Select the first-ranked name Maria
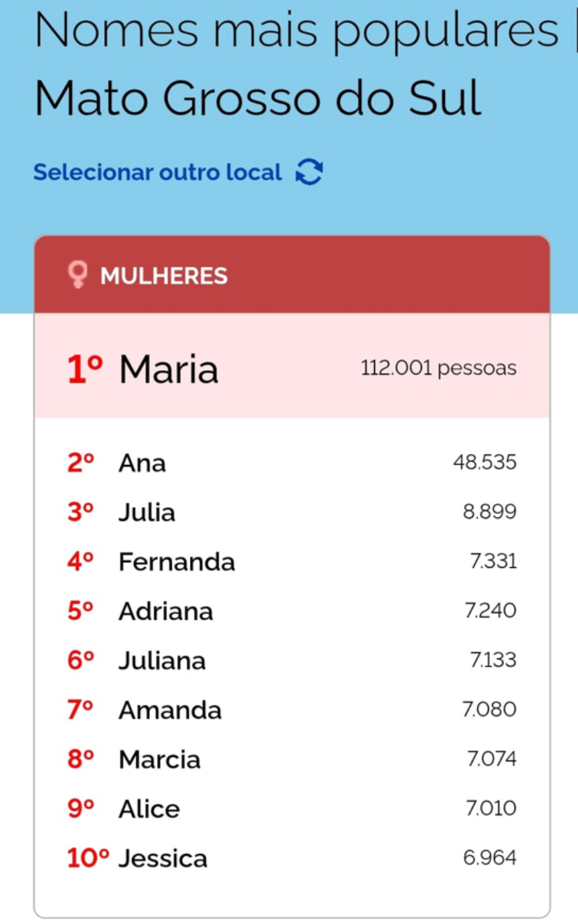This screenshot has width=578, height=924. [x=168, y=369]
